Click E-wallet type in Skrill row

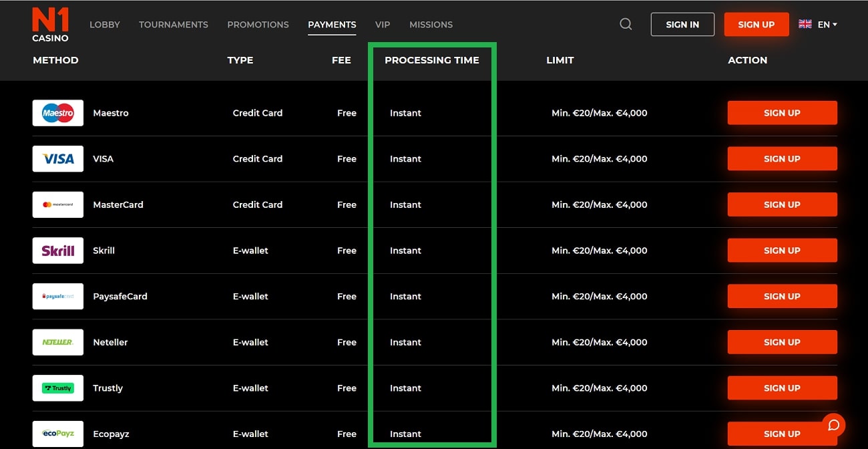(250, 251)
